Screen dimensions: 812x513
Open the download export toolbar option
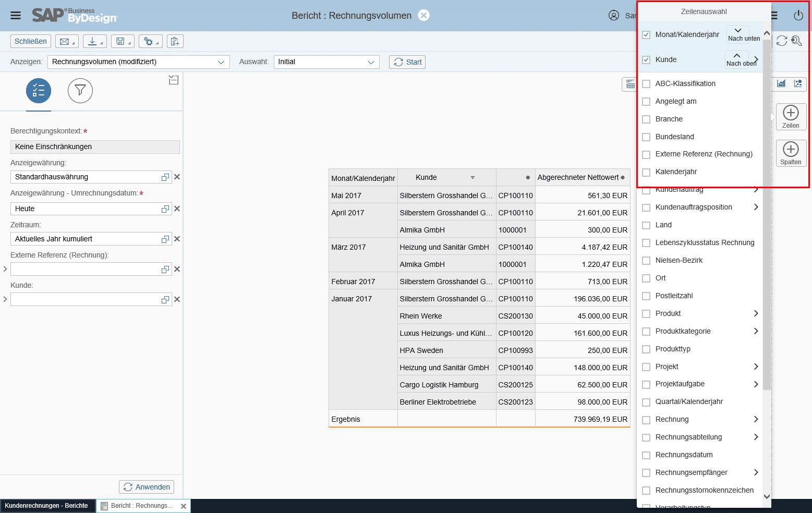(x=94, y=41)
